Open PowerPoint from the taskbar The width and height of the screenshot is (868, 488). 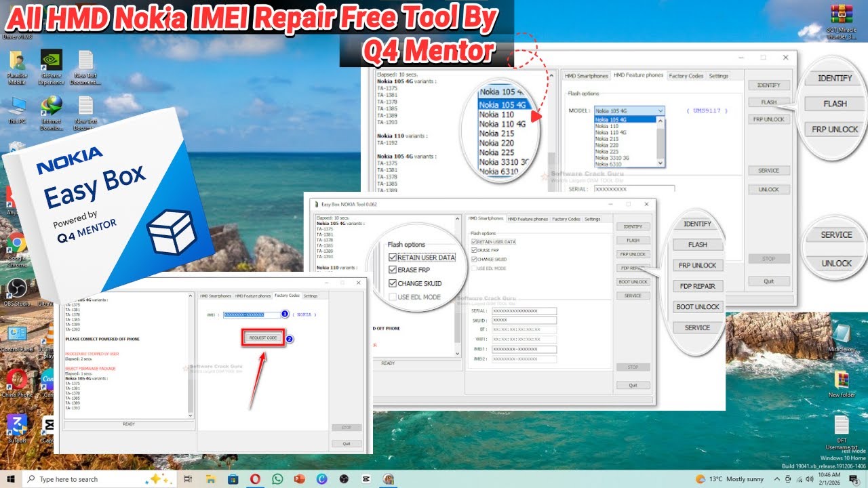(x=300, y=479)
